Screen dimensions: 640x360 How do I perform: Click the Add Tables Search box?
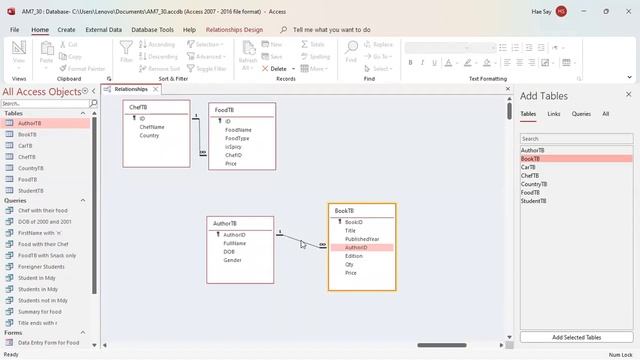576,139
